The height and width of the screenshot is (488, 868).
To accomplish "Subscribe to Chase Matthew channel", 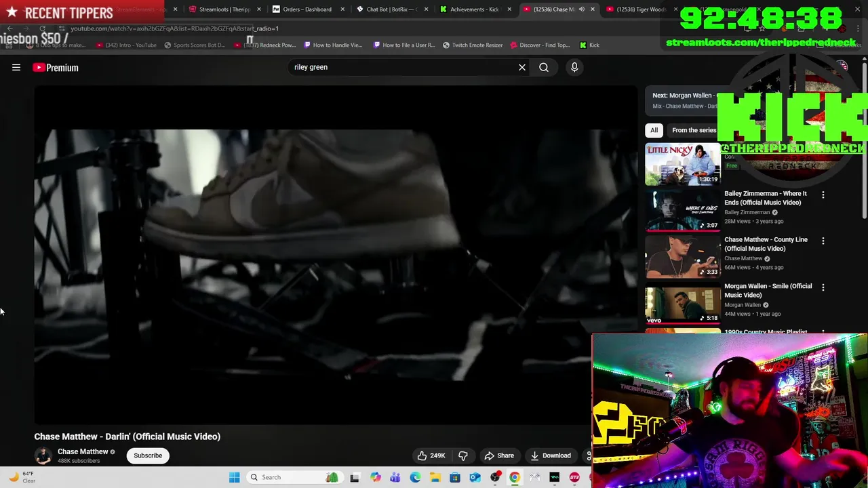I will [x=148, y=455].
